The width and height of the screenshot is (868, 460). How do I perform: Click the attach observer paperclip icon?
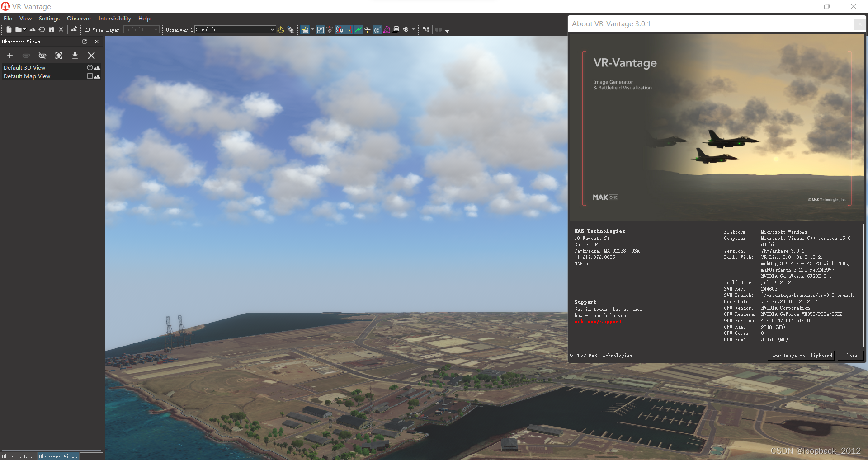click(26, 56)
